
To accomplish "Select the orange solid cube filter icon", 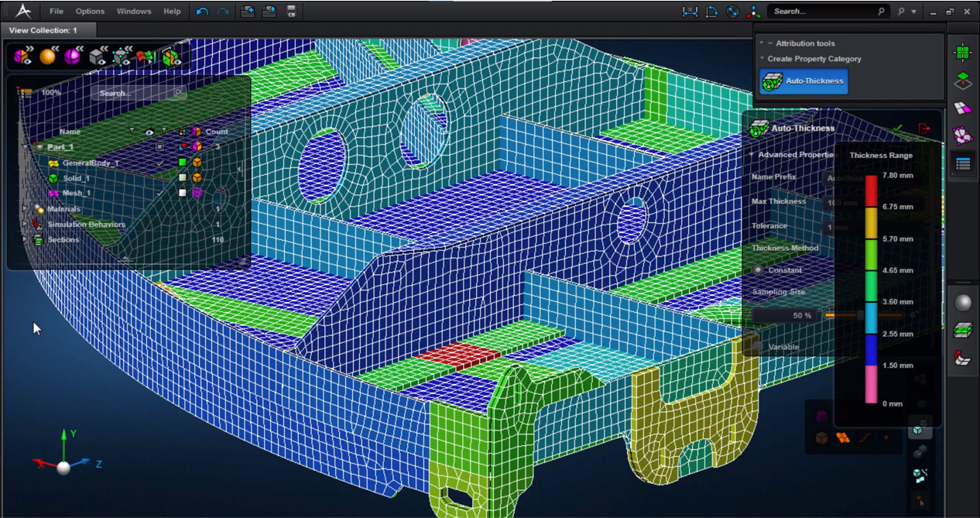I will pos(821,438).
